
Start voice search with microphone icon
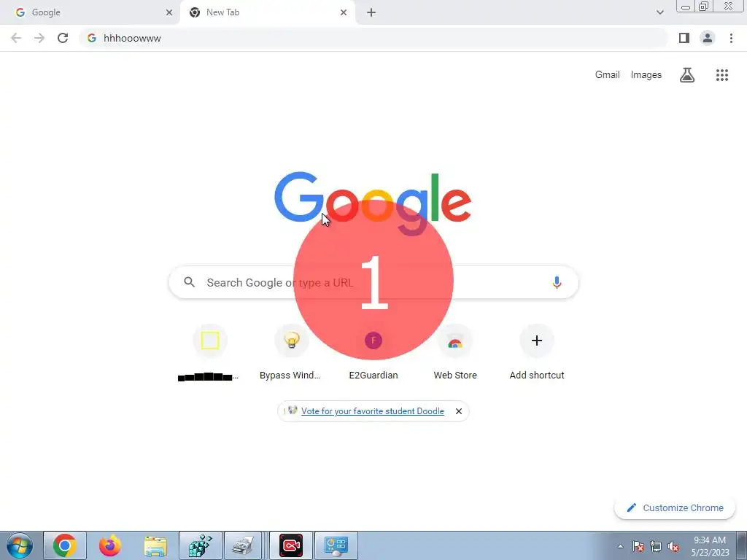pos(557,282)
